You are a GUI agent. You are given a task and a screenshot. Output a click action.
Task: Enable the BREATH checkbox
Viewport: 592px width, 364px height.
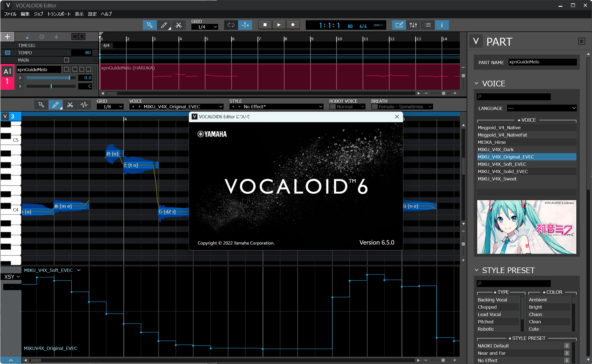click(x=375, y=107)
